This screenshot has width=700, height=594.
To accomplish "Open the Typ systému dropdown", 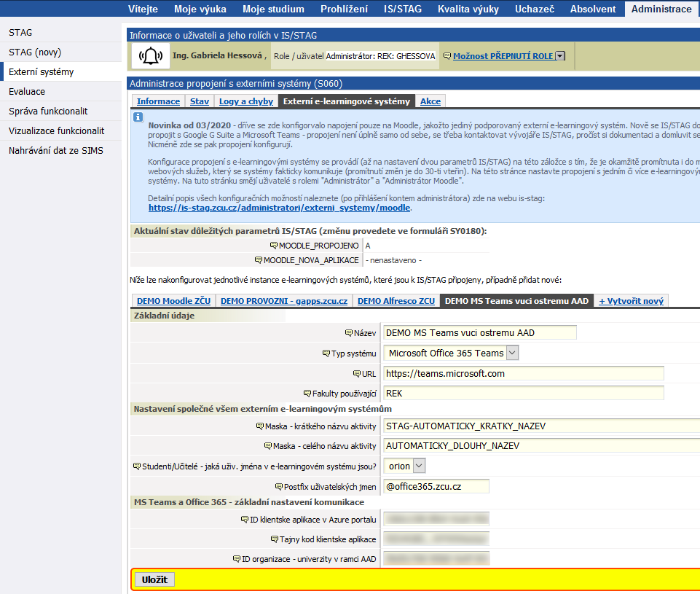I will (513, 353).
